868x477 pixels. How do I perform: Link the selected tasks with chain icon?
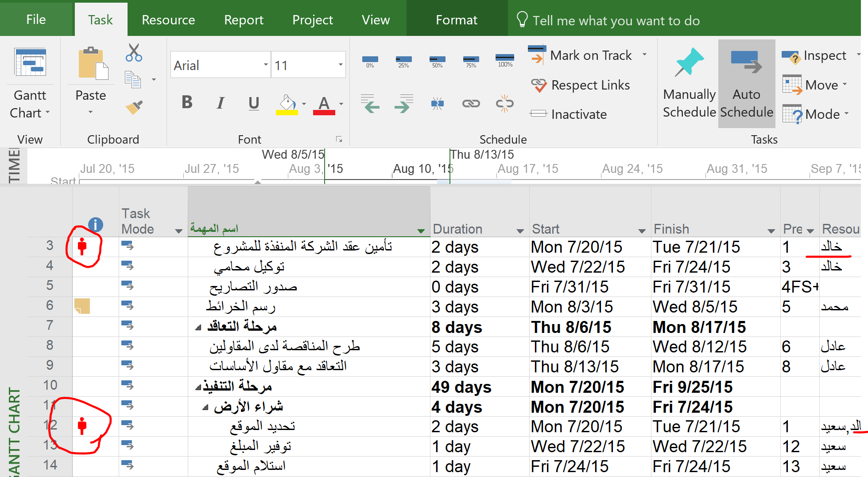point(471,104)
